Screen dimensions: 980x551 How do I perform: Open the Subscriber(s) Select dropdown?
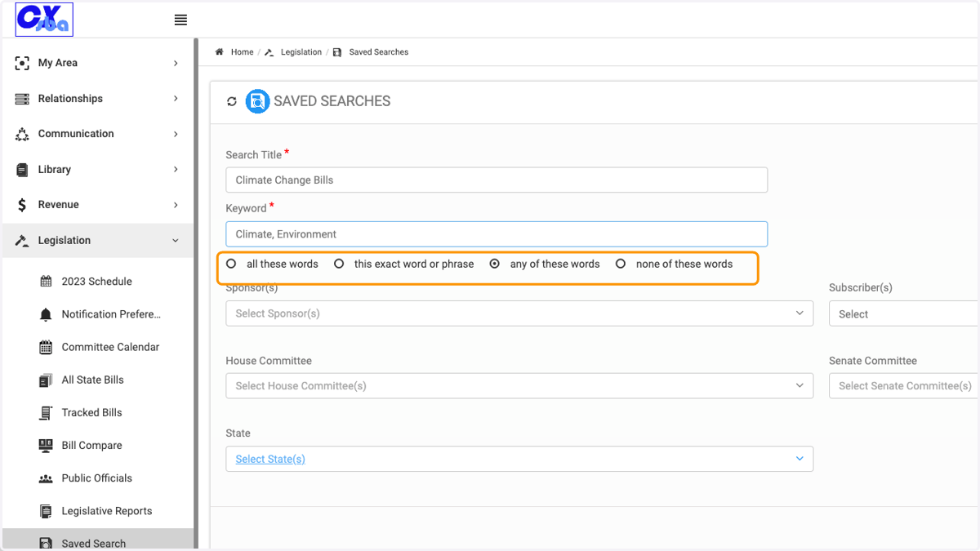[x=903, y=313]
